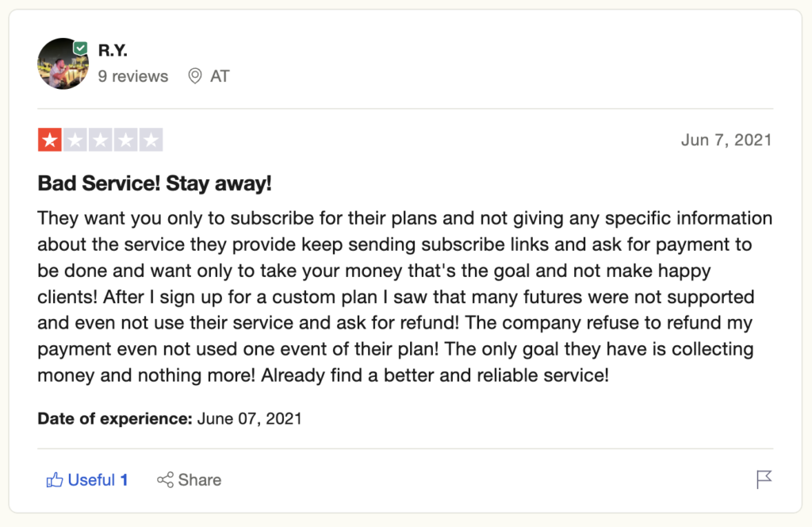Open reviewer R.Y.'s profile name
Screen dimensions: 812x527
coord(113,51)
